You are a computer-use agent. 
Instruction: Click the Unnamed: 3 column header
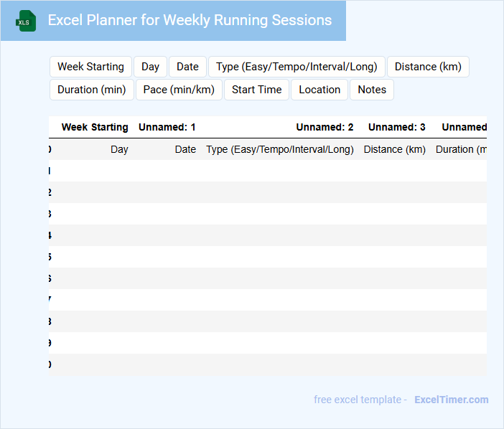397,127
